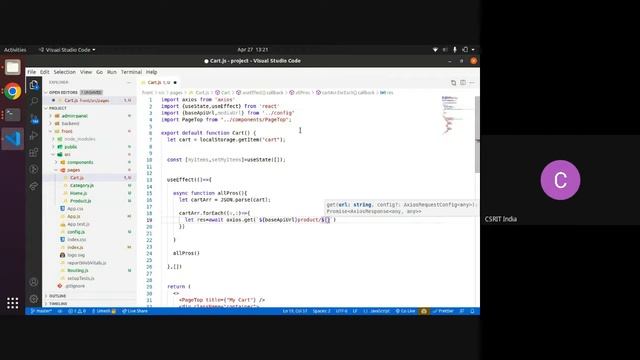This screenshot has height=360, width=640.
Task: Click Go Live in the status bar
Action: click(x=405, y=311)
